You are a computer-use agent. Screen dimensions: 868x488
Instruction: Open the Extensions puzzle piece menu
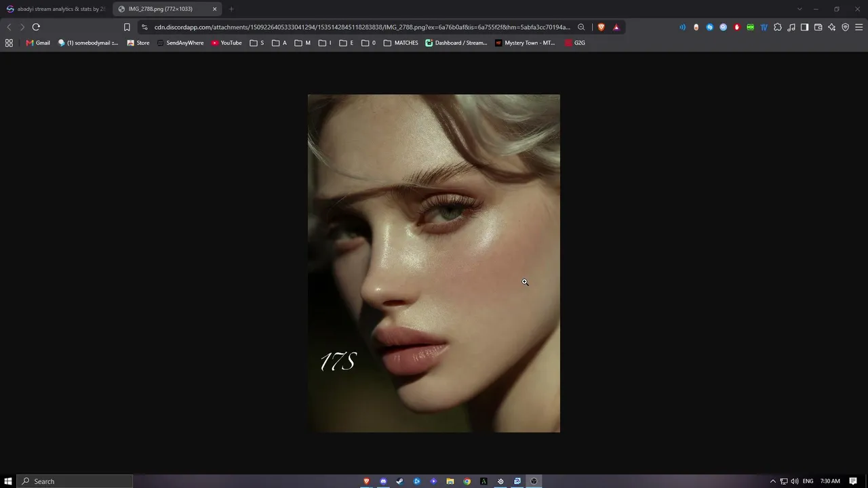tap(777, 27)
